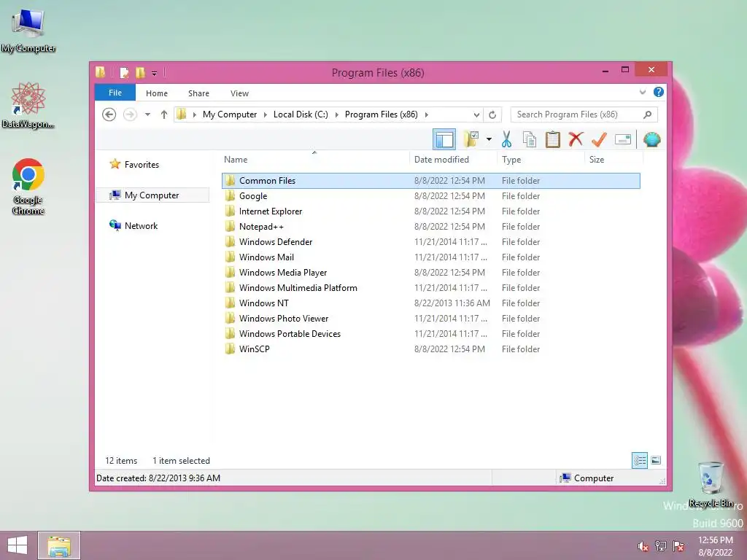Select the Internet Explorer folder
This screenshot has width=747, height=560.
[431, 211]
